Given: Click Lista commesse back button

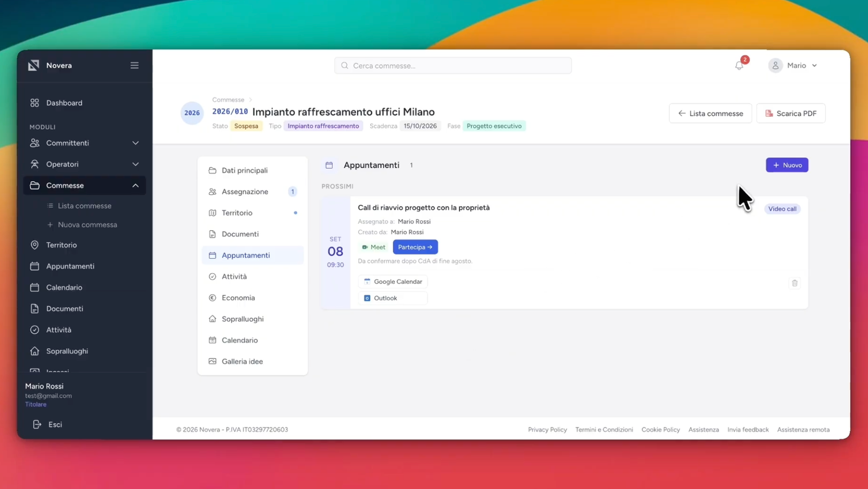Looking at the screenshot, I should [710, 114].
